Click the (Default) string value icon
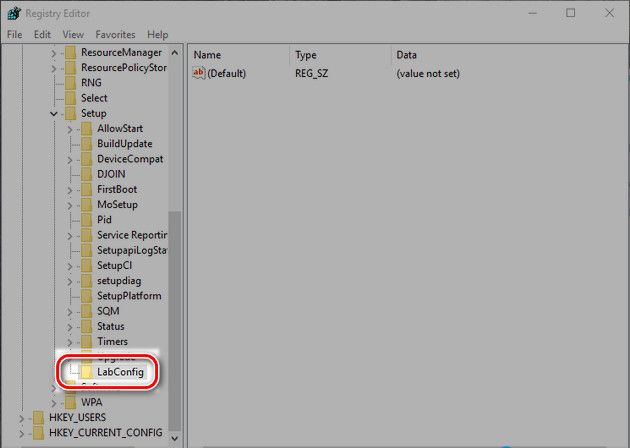Viewport: 630px width, 448px height. 199,73
